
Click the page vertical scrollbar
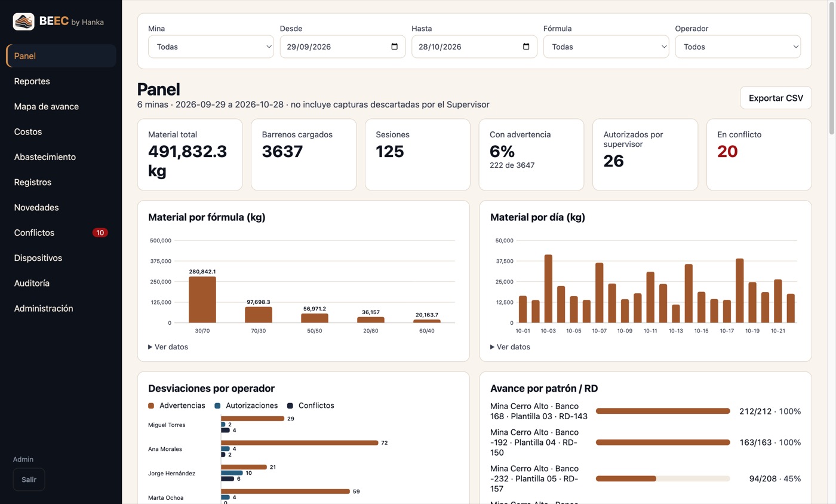tap(832, 67)
